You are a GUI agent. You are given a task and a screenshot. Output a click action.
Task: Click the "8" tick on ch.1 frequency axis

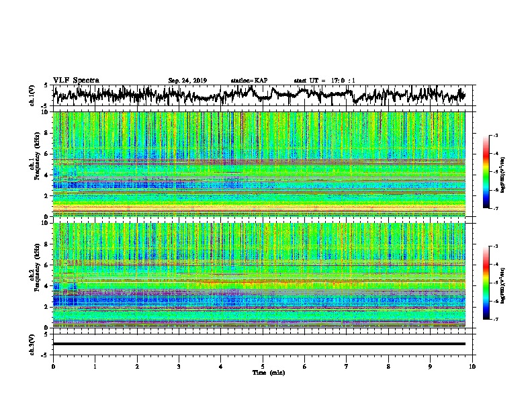coord(47,133)
